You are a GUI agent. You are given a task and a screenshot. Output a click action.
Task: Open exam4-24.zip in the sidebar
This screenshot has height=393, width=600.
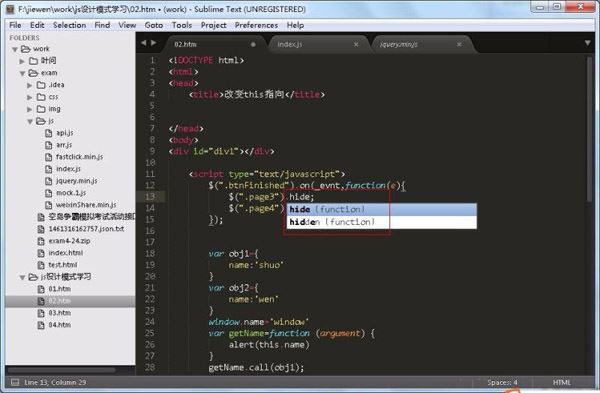[x=69, y=241]
